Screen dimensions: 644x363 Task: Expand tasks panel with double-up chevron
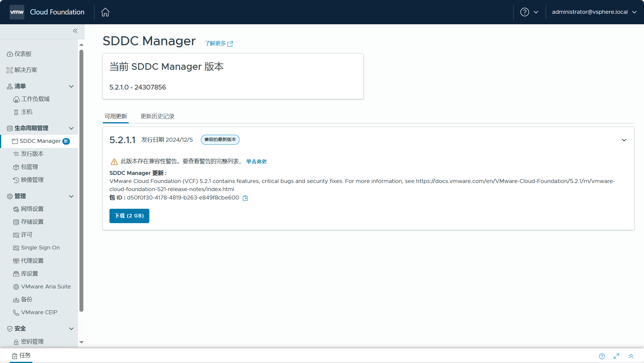[x=631, y=356]
